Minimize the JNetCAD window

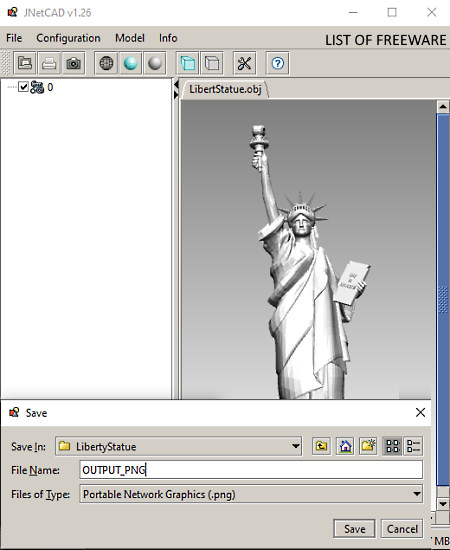pyautogui.click(x=353, y=12)
